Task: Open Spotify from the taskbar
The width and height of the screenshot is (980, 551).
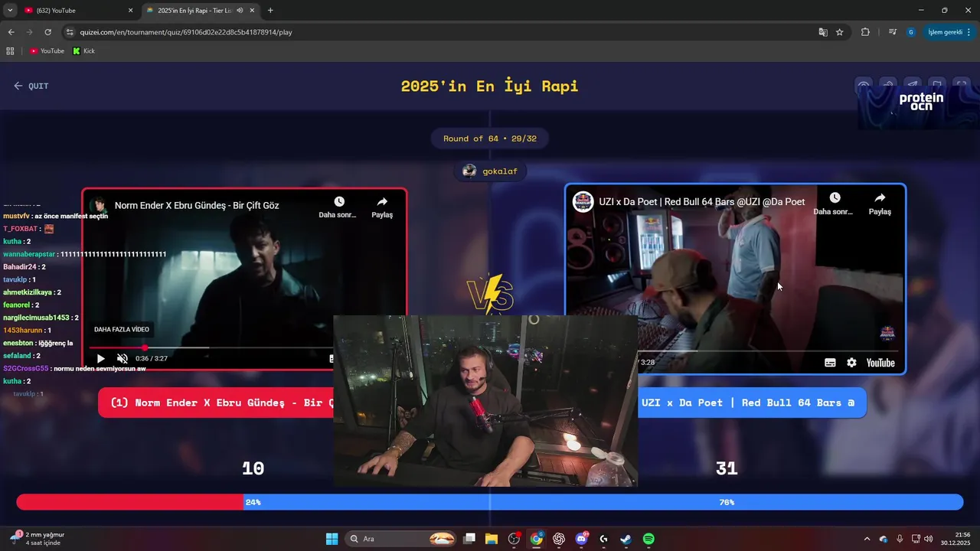Action: click(648, 539)
